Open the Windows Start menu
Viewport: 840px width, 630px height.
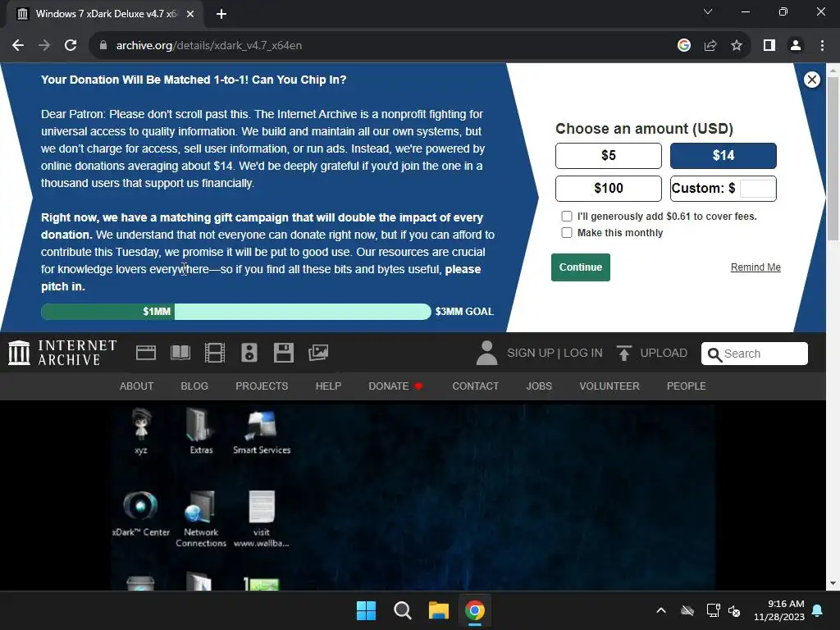367,610
